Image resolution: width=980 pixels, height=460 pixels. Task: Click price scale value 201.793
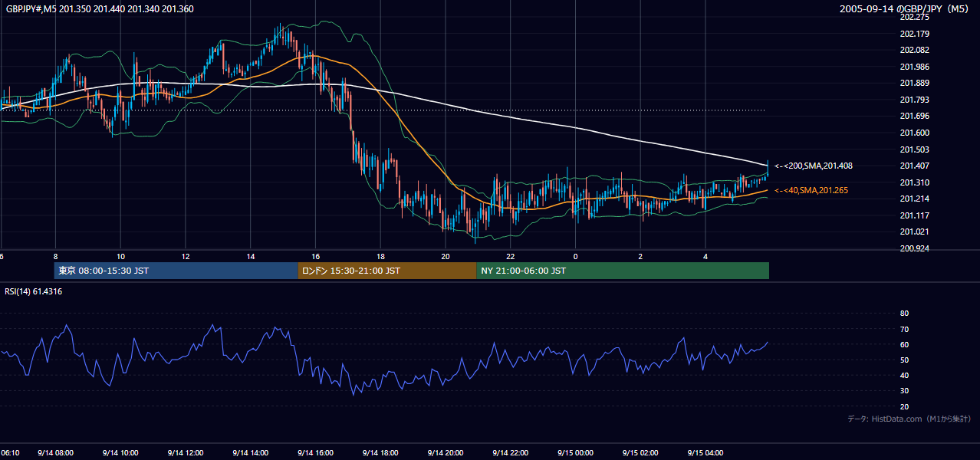pos(914,100)
